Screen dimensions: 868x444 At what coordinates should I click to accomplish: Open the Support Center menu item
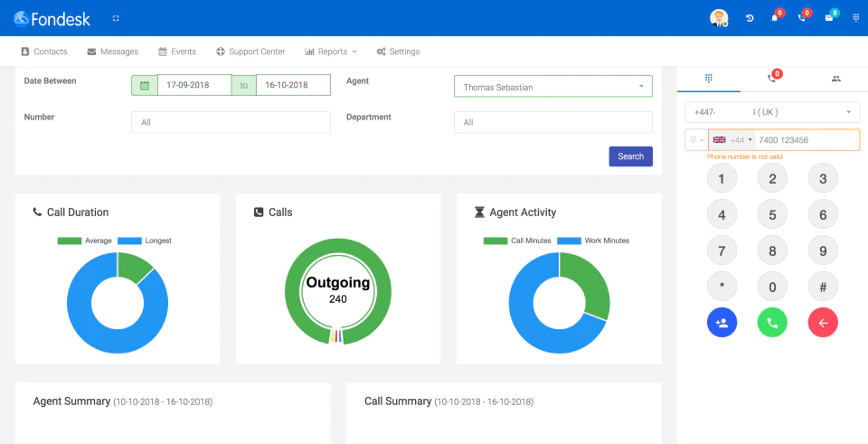point(250,52)
